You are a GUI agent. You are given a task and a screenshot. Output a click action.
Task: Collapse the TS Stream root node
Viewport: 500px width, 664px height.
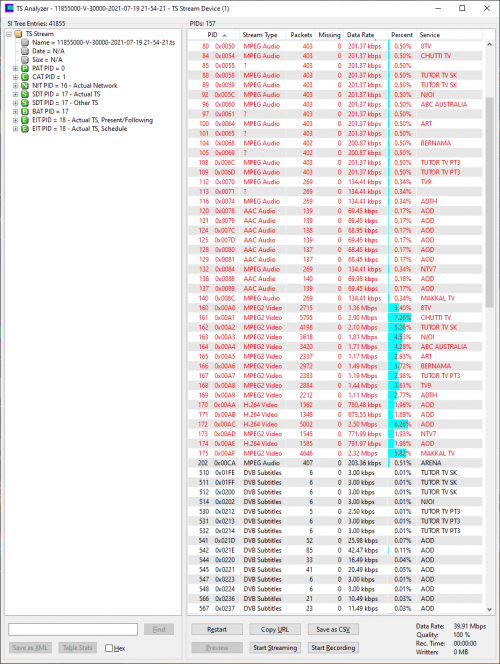pos(9,34)
